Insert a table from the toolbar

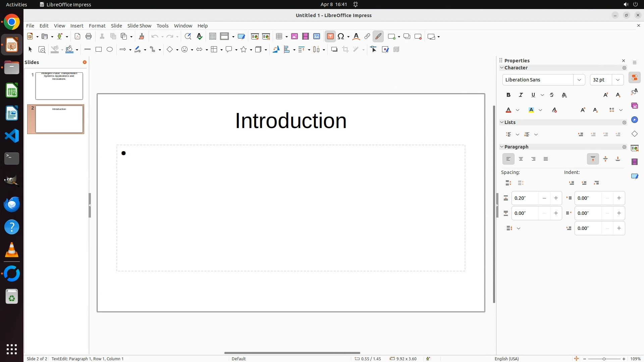pos(279,37)
